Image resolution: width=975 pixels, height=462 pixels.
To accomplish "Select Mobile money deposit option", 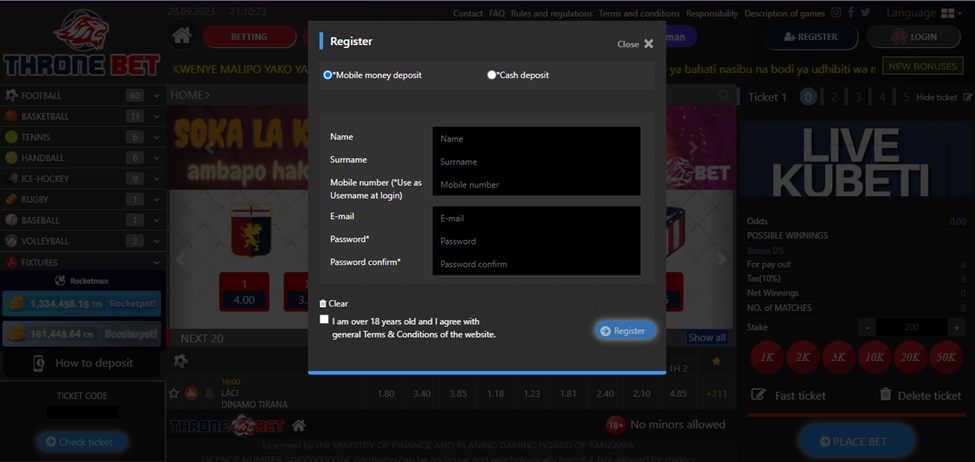I will click(x=328, y=75).
